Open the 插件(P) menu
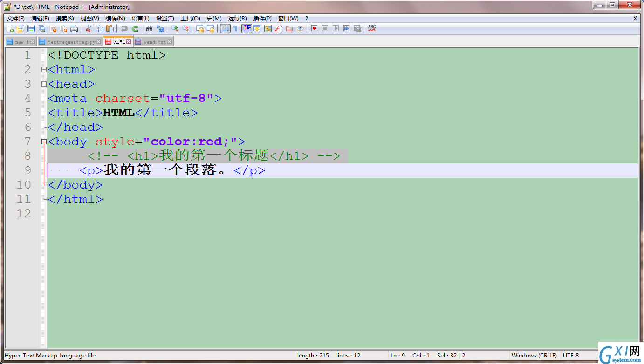The image size is (644, 364). tap(262, 19)
